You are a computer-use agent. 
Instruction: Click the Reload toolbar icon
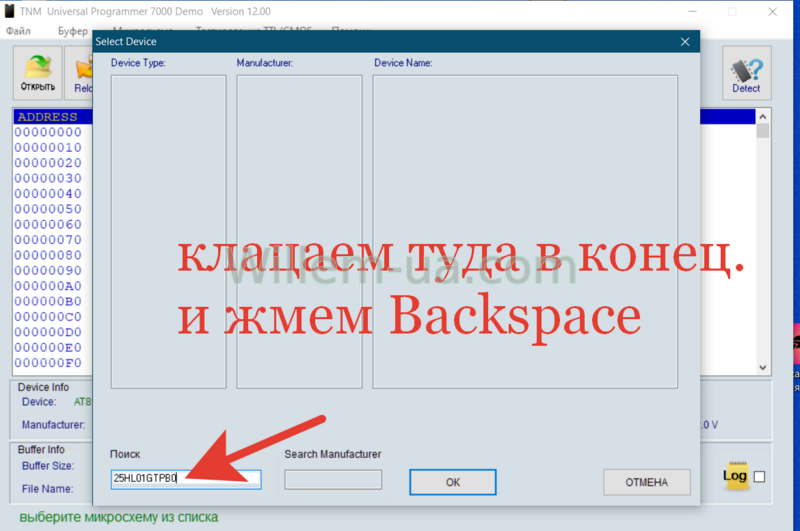[82, 73]
